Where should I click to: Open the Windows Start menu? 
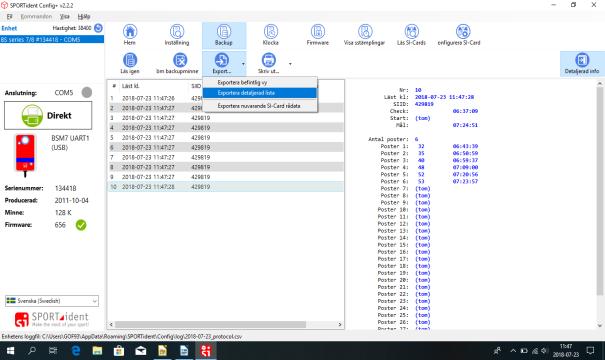pyautogui.click(x=10, y=351)
